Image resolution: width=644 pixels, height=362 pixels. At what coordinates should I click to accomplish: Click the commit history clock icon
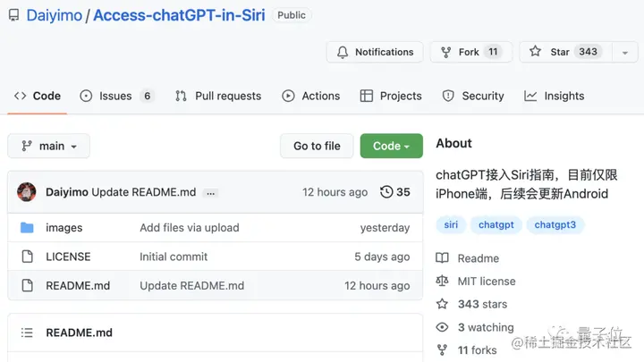pos(386,192)
